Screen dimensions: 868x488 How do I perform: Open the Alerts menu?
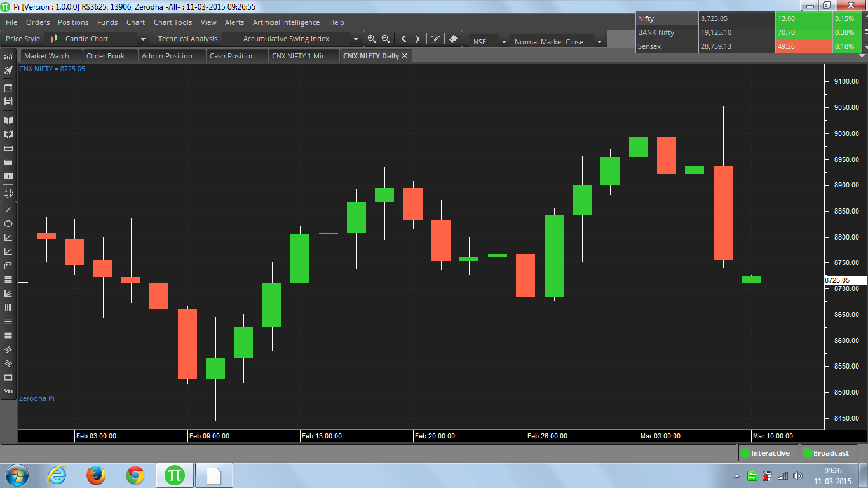(x=234, y=22)
